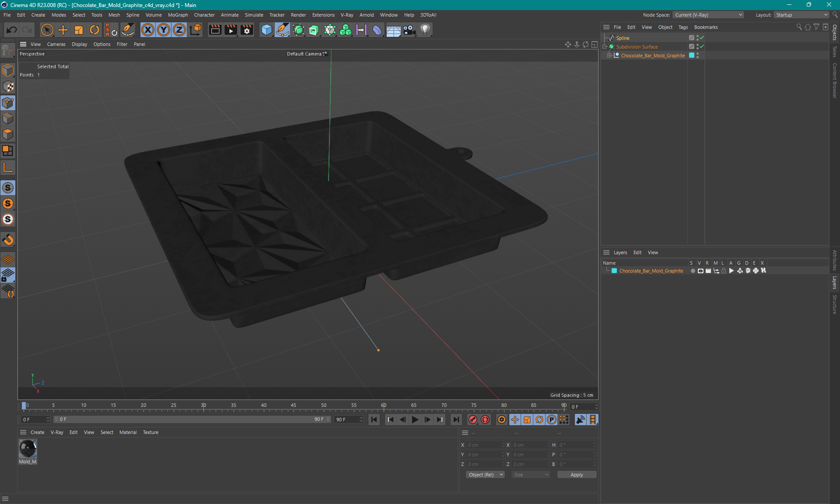Click Record Active Objects button

click(473, 420)
